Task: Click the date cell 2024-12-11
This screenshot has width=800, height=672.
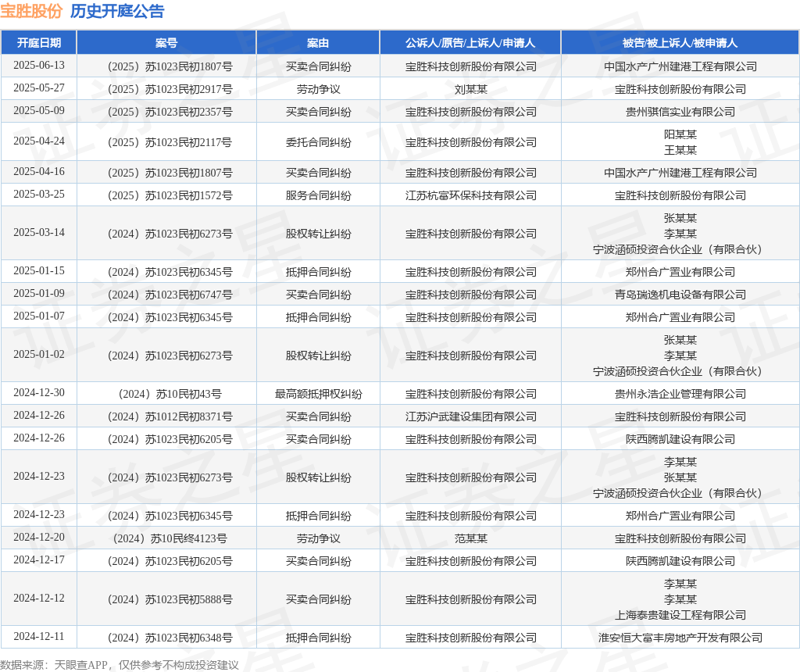Action: pyautogui.click(x=39, y=636)
